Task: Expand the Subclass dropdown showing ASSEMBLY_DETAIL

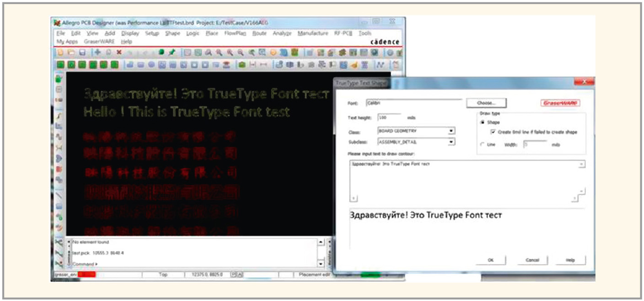Action: coord(451,142)
